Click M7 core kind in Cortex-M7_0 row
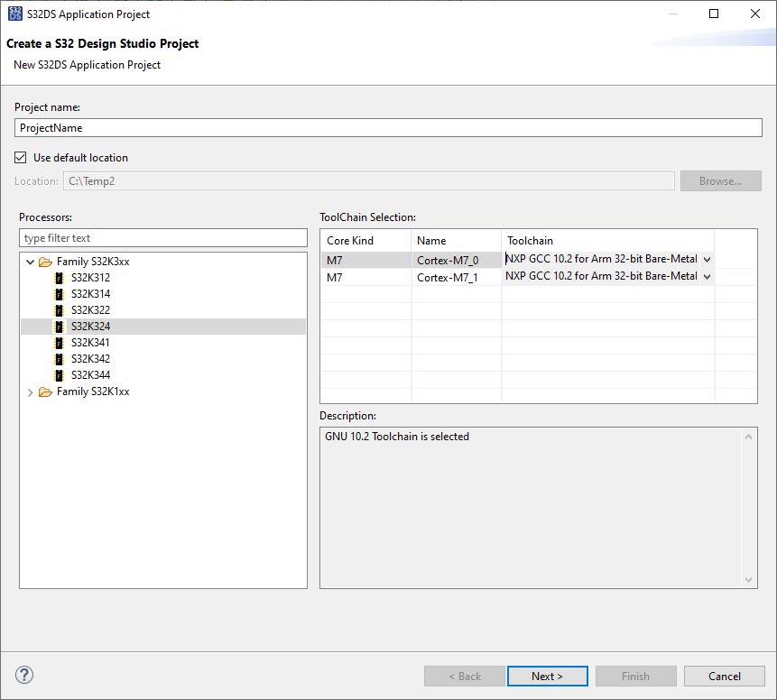Viewport: 777px width, 700px height. coord(335,261)
